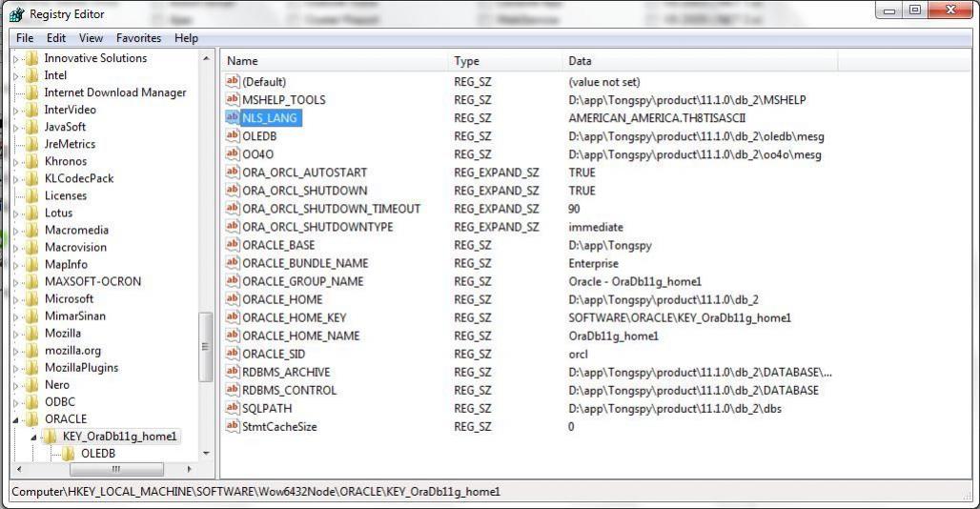Expand the JavaSoft key node
The width and height of the screenshot is (980, 509).
coord(16,128)
